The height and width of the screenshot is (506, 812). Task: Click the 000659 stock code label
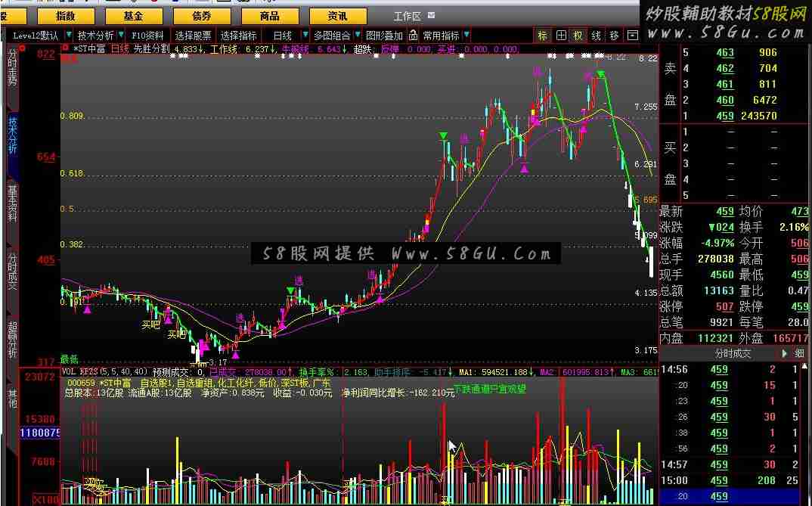point(80,383)
